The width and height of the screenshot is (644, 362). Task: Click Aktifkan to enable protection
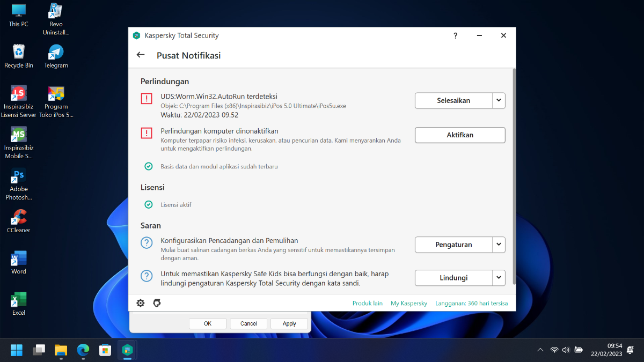460,135
